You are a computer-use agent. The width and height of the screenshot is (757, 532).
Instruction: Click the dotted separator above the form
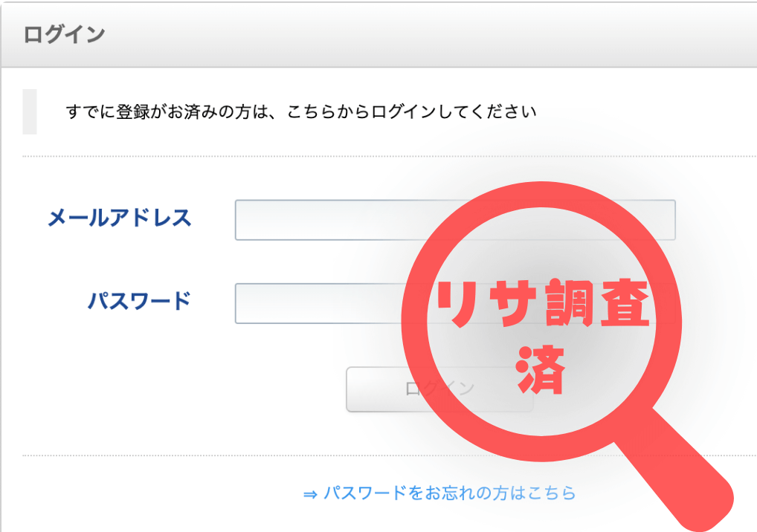point(389,156)
